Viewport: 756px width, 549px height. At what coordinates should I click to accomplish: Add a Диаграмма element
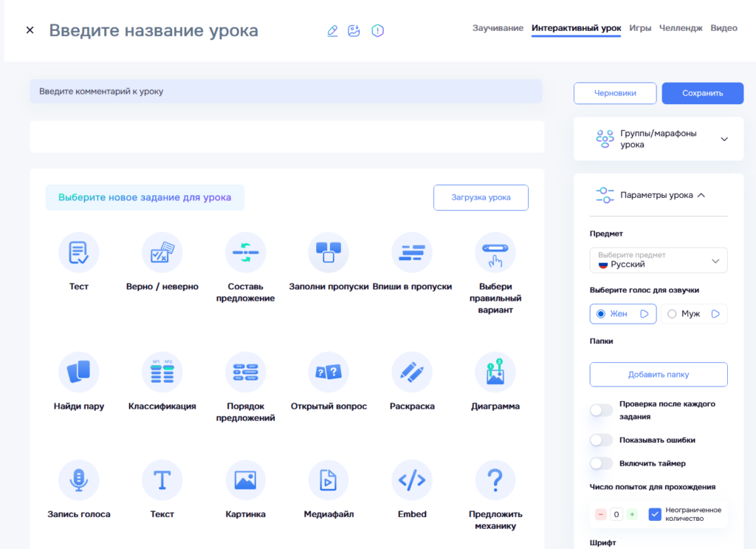495,372
